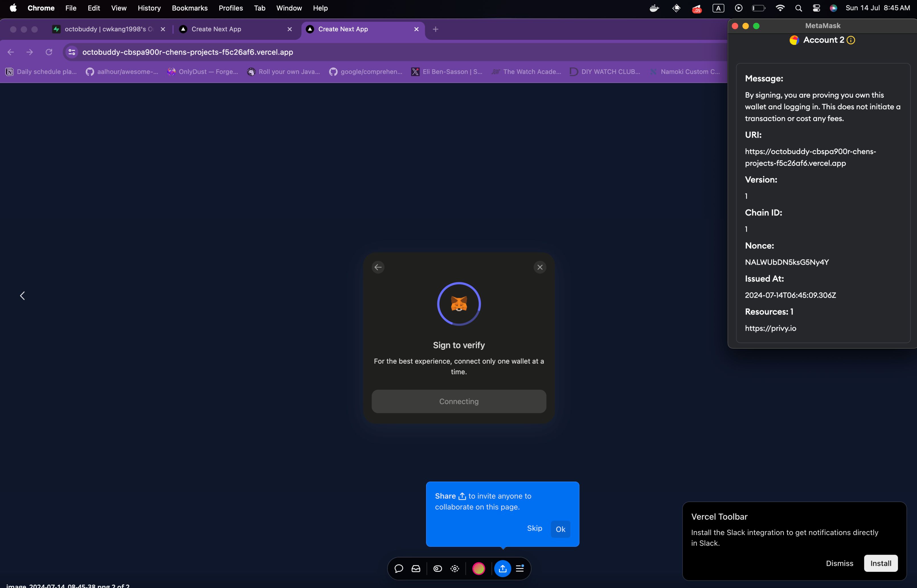This screenshot has width=917, height=588.
Task: Click the menu/list icon in bottom bar
Action: point(520,569)
